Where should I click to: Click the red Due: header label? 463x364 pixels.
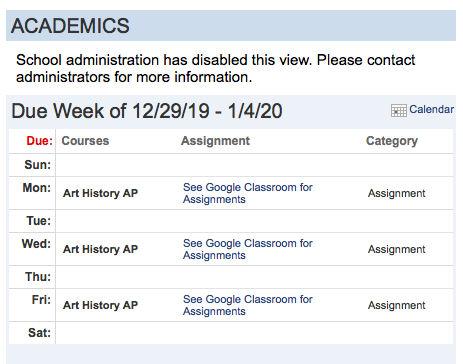click(x=40, y=141)
